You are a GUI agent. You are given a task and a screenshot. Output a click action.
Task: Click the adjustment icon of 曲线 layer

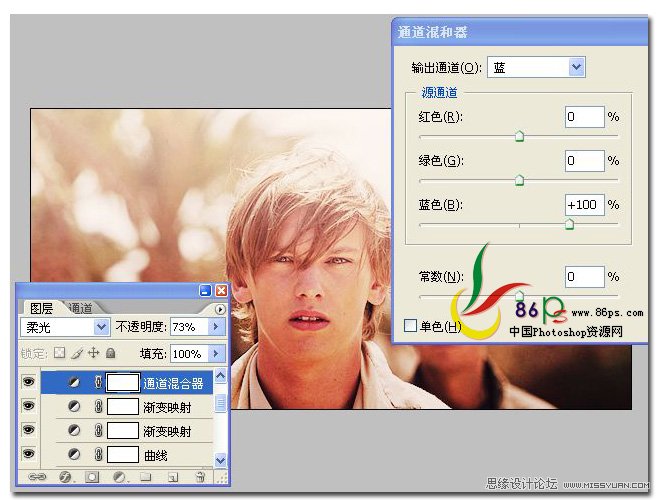tap(74, 454)
